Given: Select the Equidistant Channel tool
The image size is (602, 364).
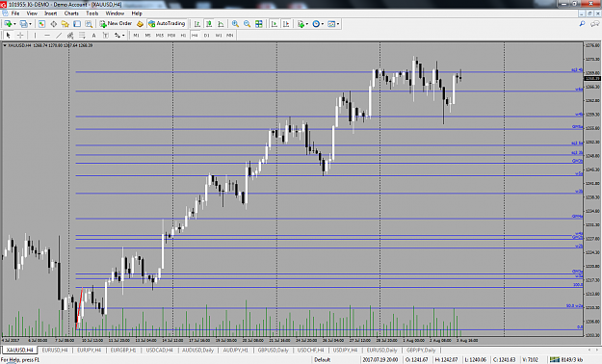Looking at the screenshot, I should point(70,36).
